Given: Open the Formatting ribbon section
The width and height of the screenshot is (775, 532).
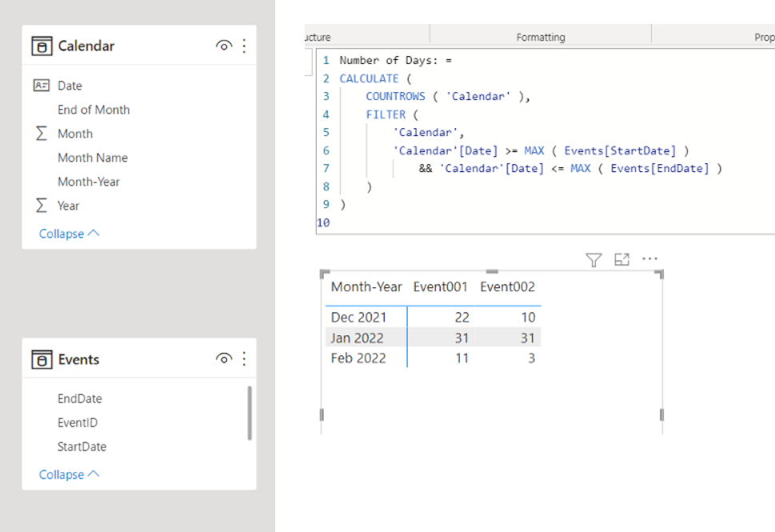Looking at the screenshot, I should coord(541,37).
